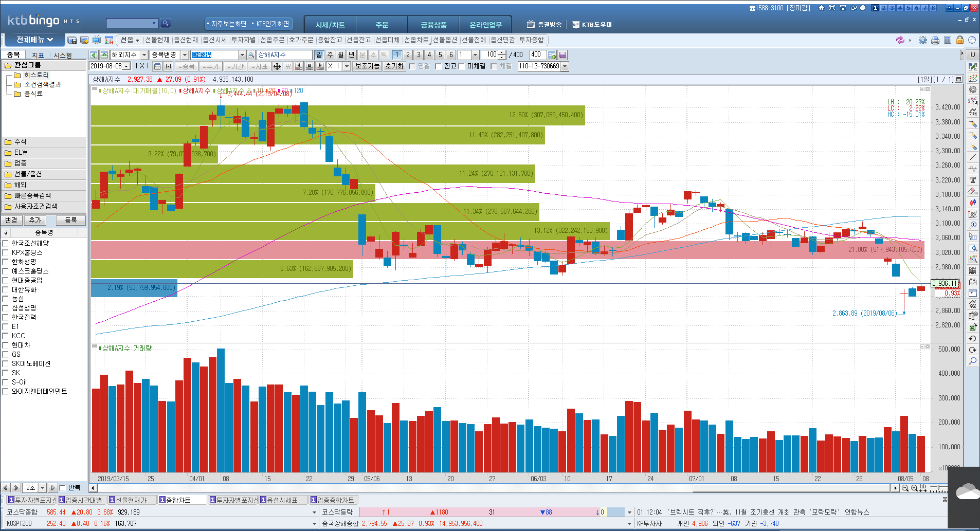Open the 해외지수 dropdown
The height and width of the screenshot is (531, 980).
click(144, 54)
